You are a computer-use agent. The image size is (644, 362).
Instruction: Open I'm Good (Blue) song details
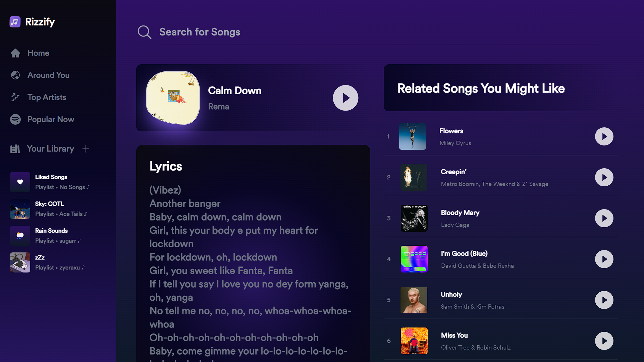click(x=464, y=259)
